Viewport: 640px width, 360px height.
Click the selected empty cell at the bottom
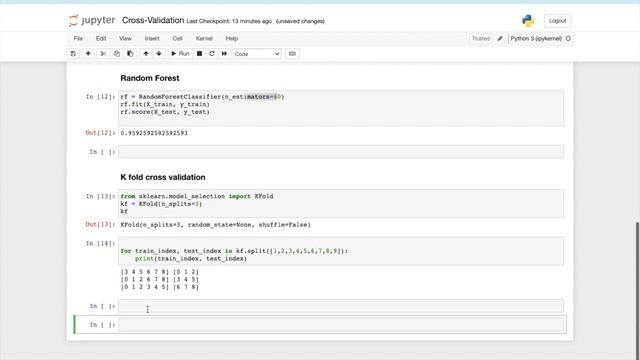(x=341, y=325)
